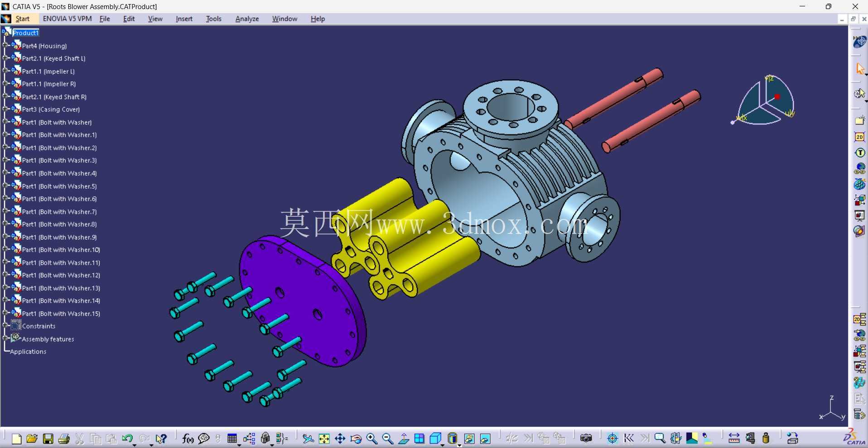Expand the Part1.1 (Impeller L) node
868x448 pixels.
tap(5, 71)
